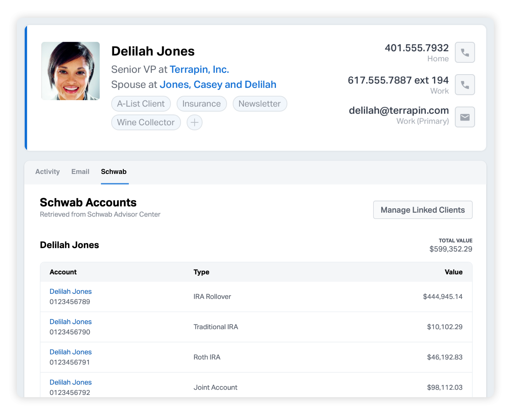Click the Schwab Accounts heading

tap(88, 202)
